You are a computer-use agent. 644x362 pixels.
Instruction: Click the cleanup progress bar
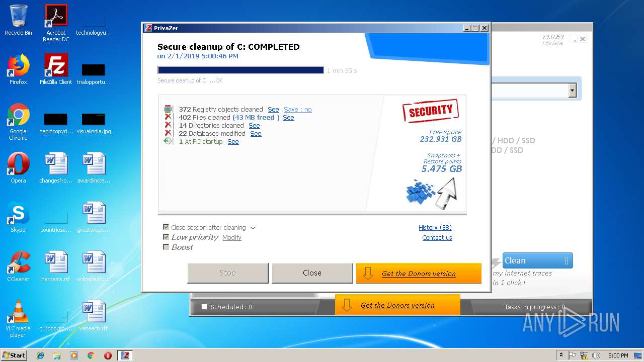click(240, 70)
